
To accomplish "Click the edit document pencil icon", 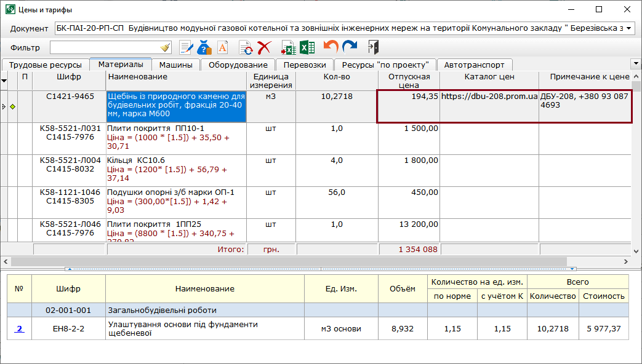I will [x=186, y=47].
